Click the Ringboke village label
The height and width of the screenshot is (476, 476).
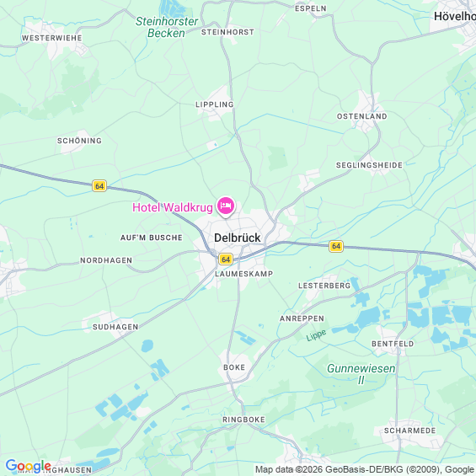[x=243, y=420]
